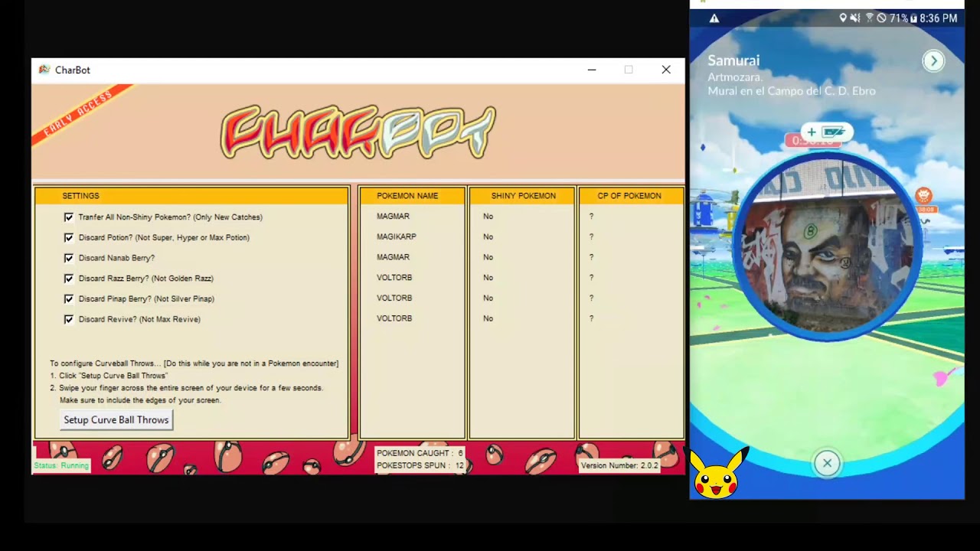
Task: Click the CP OF POKEMON column header
Action: click(x=629, y=196)
